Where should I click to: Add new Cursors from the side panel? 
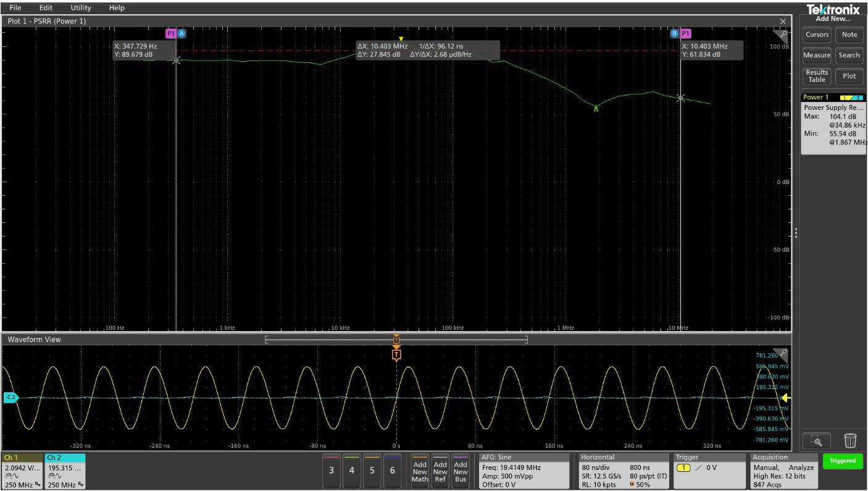816,35
